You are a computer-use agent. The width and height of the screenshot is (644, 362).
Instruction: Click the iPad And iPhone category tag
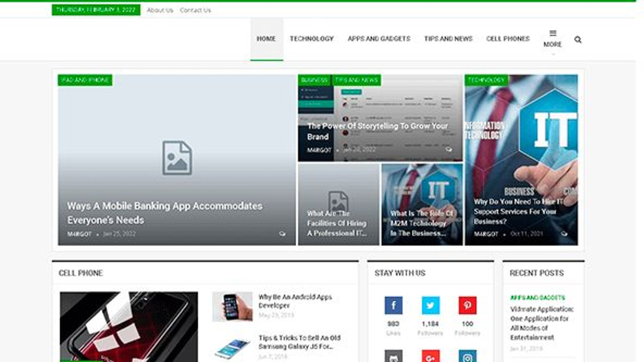point(85,80)
